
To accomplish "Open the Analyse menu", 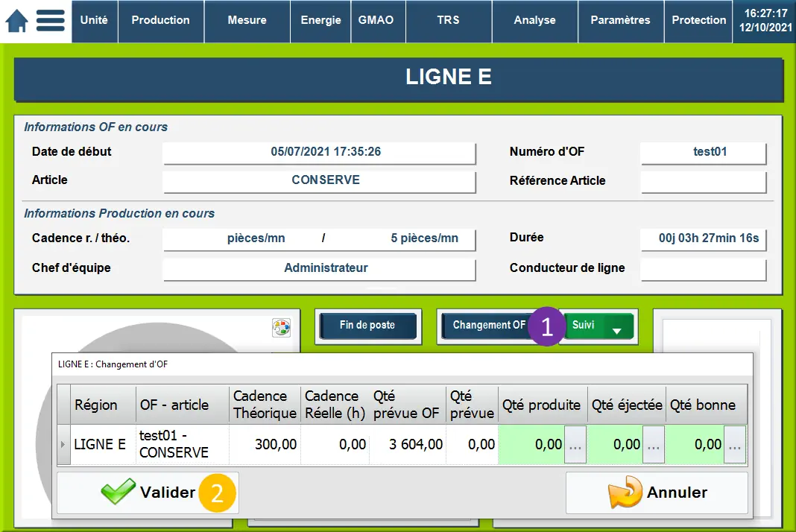I will [535, 21].
